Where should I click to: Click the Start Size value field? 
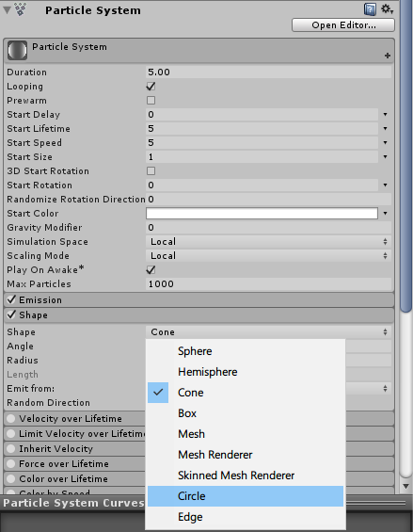point(262,156)
